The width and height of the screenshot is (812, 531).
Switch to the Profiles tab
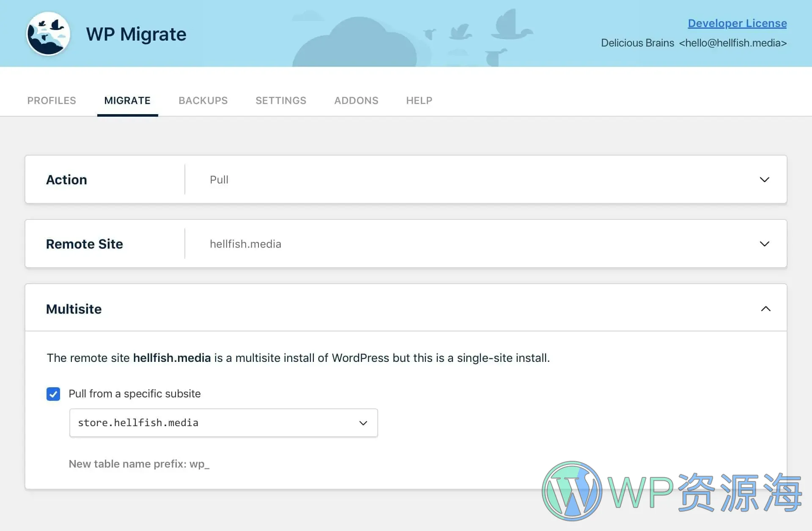point(52,101)
